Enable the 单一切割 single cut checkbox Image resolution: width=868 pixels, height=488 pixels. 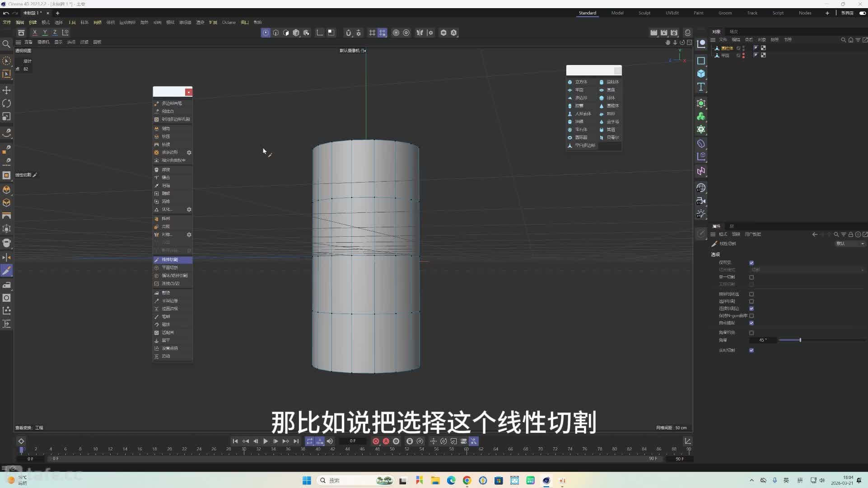point(751,277)
